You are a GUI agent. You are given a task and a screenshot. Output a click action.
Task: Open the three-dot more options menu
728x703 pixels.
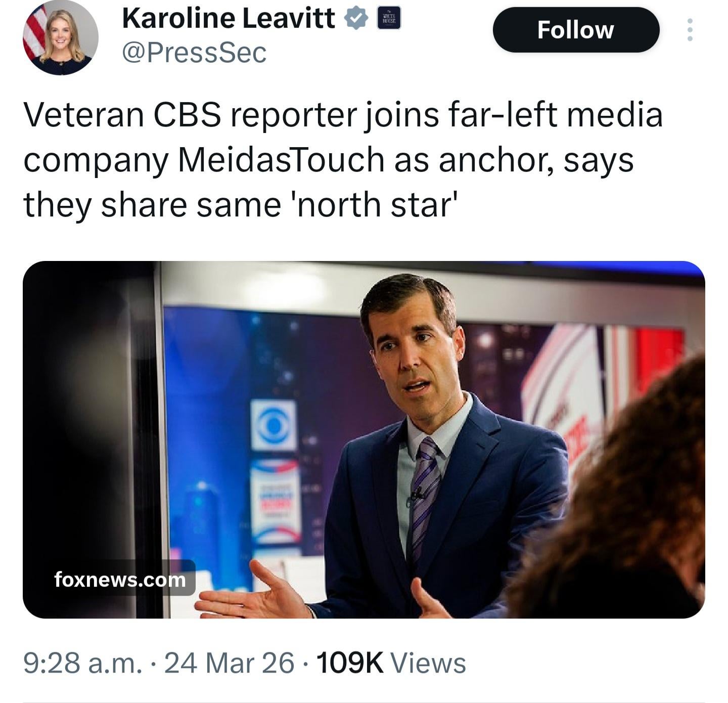pyautogui.click(x=690, y=30)
